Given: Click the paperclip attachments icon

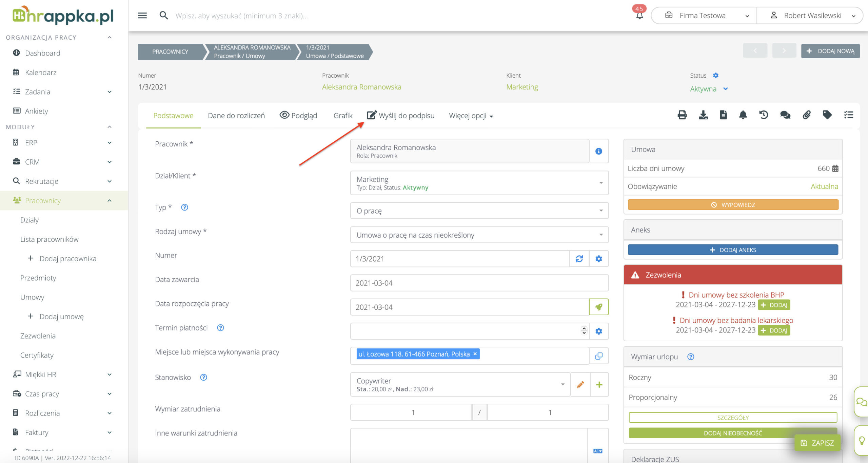Looking at the screenshot, I should tap(806, 115).
